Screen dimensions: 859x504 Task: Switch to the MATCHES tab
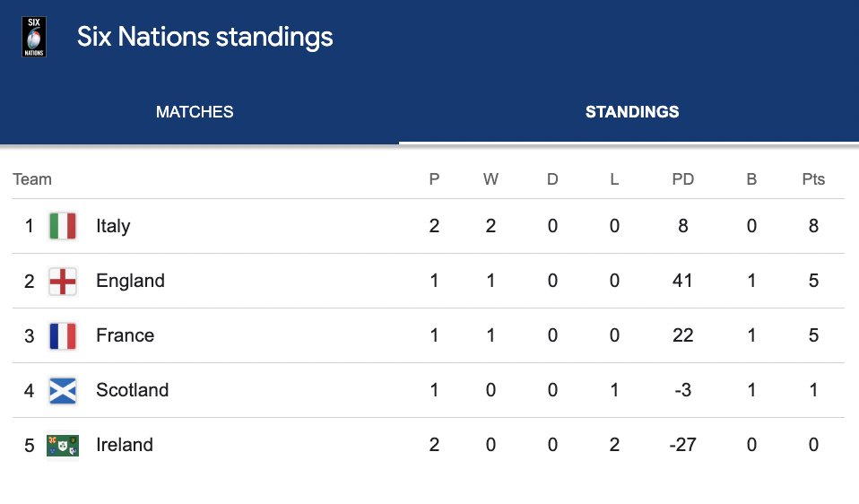(195, 112)
